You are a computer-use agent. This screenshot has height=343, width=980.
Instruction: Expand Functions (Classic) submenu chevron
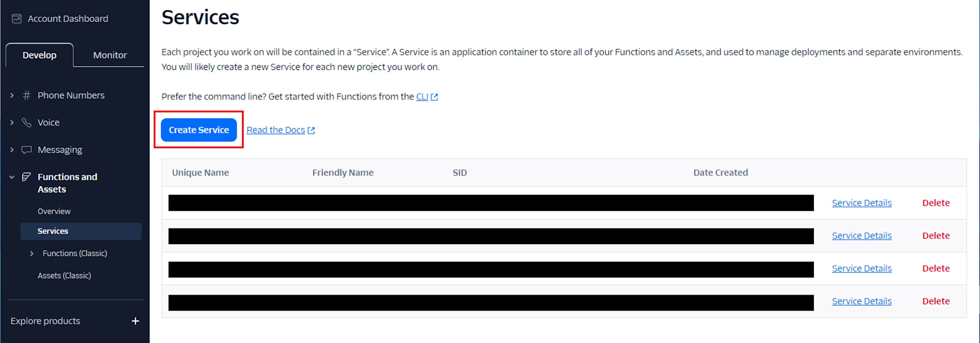click(x=32, y=253)
